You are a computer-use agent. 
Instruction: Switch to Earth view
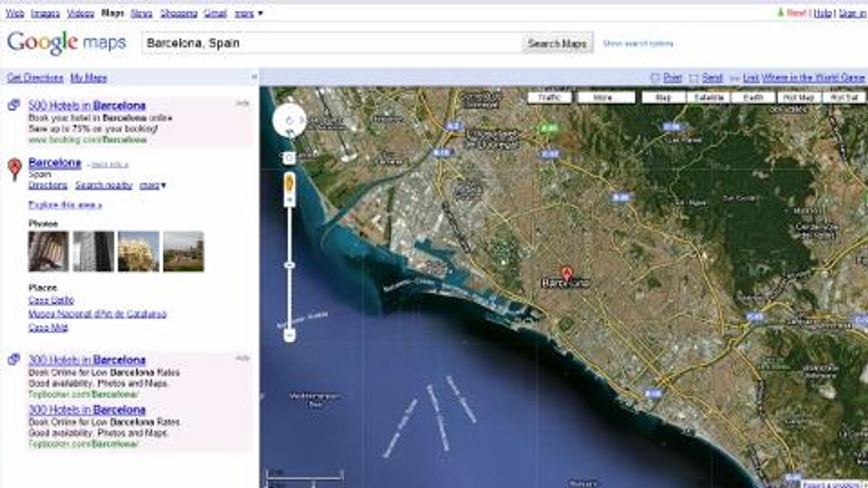point(753,98)
